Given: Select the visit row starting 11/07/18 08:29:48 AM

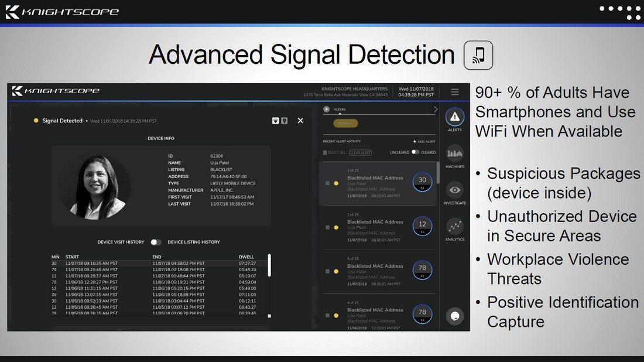Looking at the screenshot, I should tap(159, 270).
